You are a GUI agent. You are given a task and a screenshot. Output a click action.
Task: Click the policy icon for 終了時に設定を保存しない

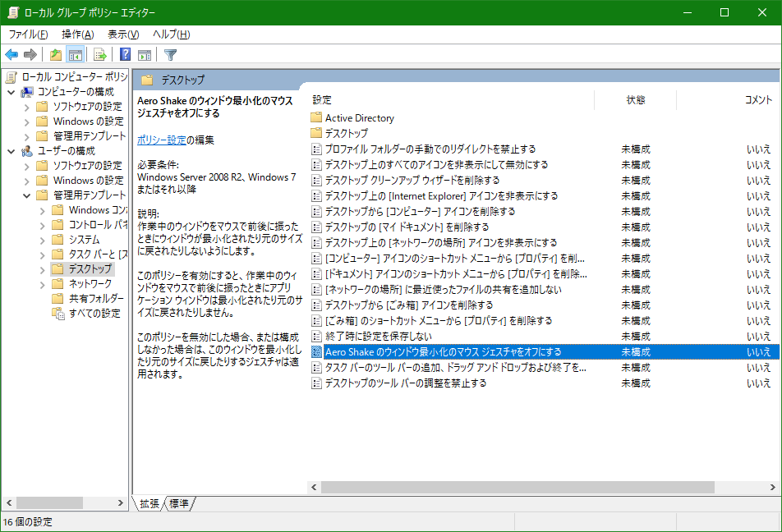tap(316, 336)
